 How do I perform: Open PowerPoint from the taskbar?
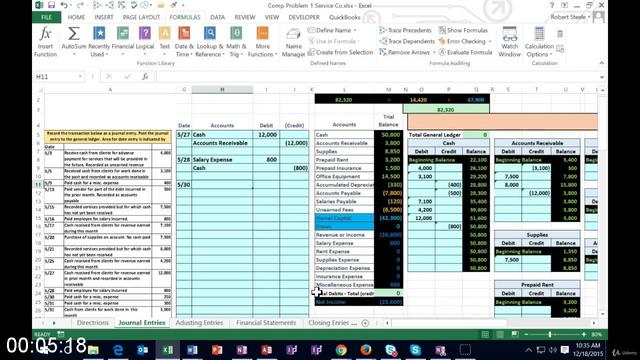click(x=217, y=350)
